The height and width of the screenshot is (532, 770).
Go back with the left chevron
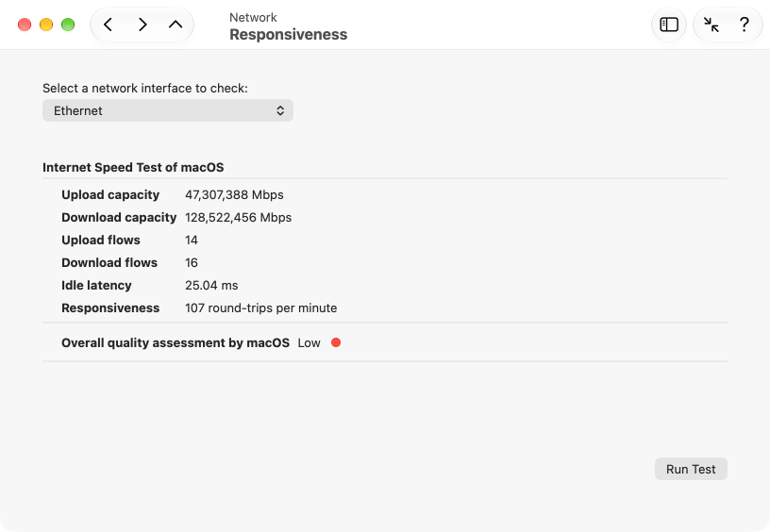(108, 25)
